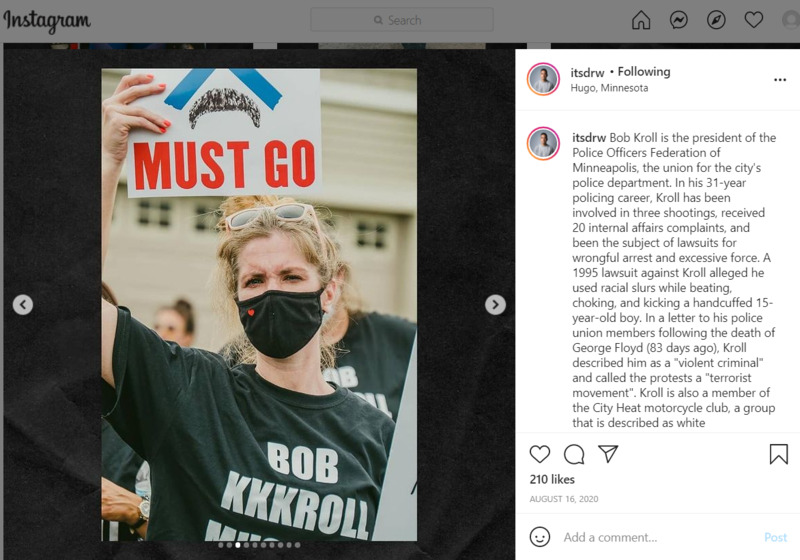Screen dimensions: 800x560
Task: Click the Add a comment field
Action: [x=658, y=537]
